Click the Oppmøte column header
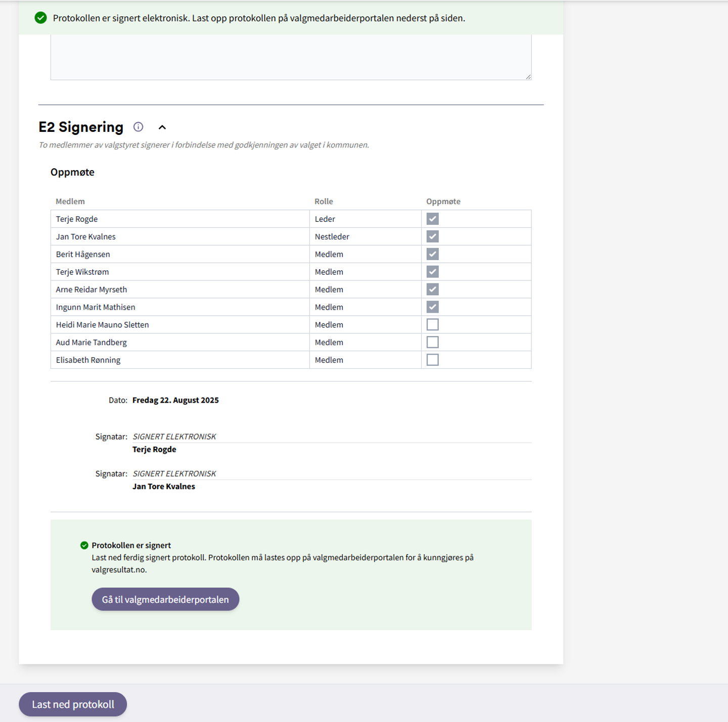Screen dimensions: 728x722 443,201
